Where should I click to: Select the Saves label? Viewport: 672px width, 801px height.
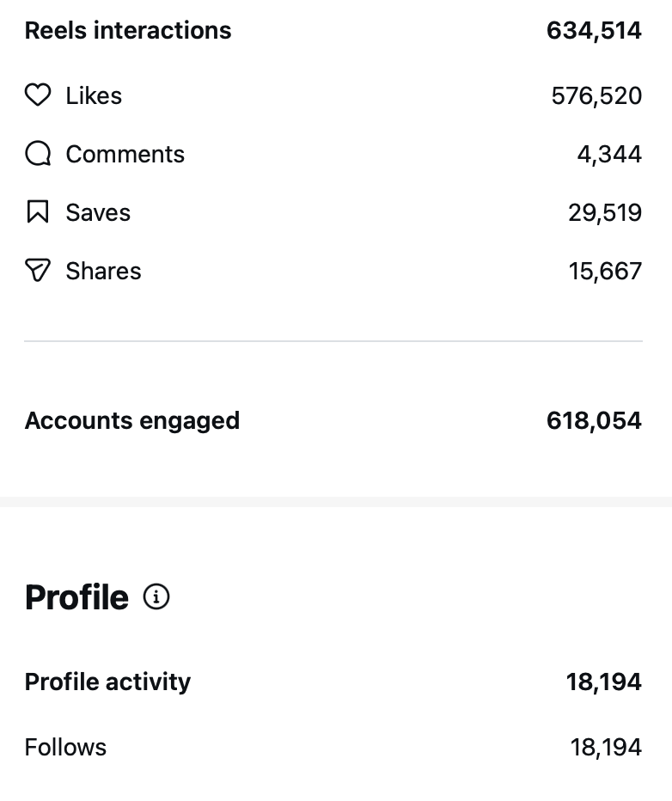click(x=98, y=212)
